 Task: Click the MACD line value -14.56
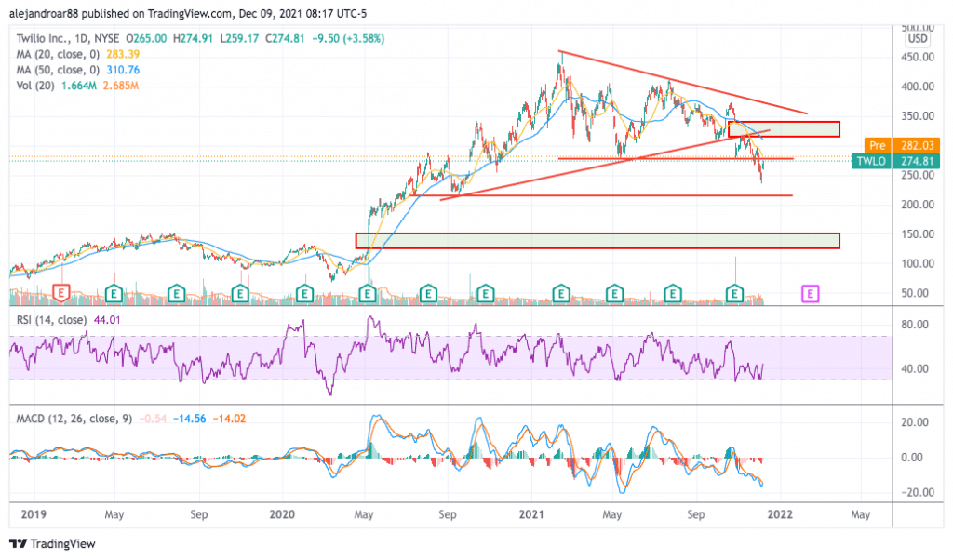[189, 419]
